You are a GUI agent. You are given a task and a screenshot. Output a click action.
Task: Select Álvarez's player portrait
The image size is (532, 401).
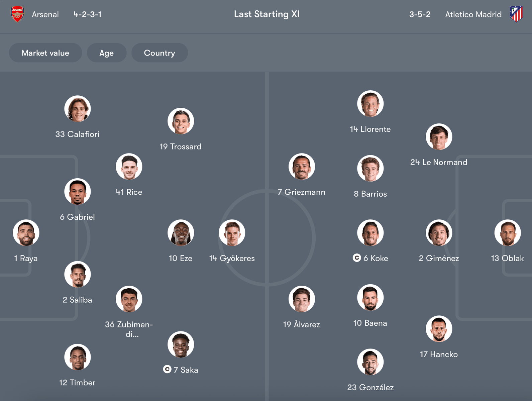(302, 299)
